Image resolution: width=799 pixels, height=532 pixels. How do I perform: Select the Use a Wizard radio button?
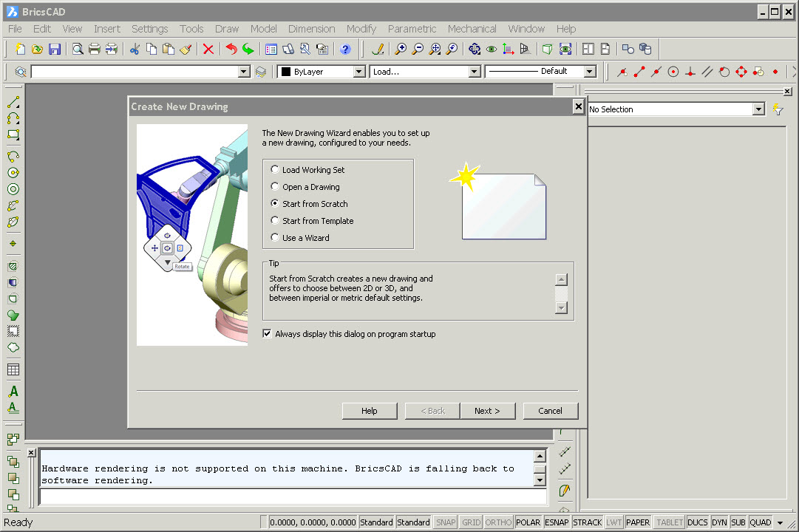pos(275,237)
